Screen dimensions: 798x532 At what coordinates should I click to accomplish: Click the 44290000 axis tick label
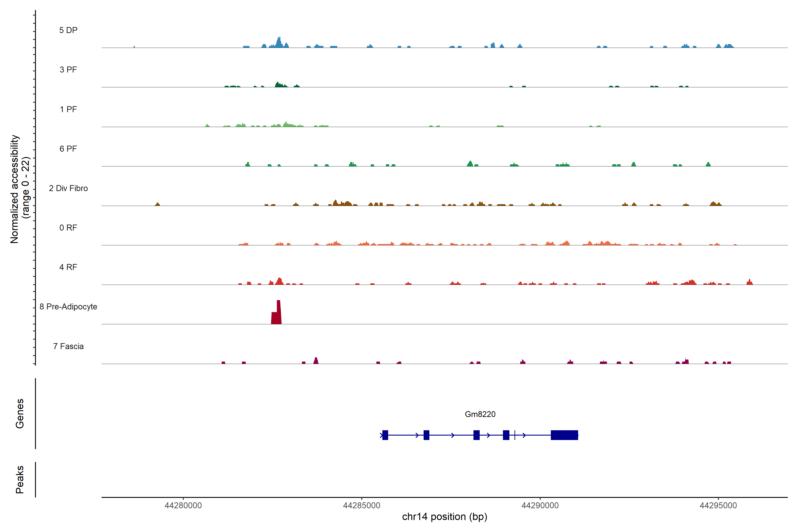tap(540, 506)
